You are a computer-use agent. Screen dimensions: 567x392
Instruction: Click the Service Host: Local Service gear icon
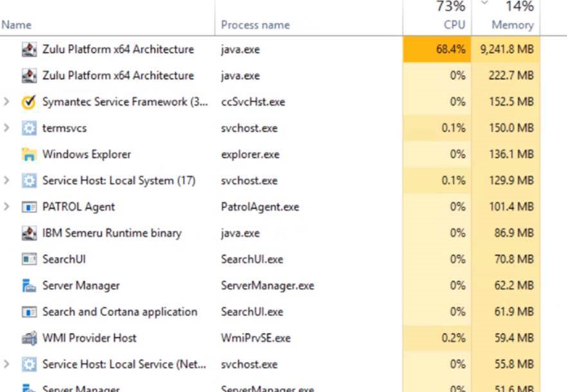pyautogui.click(x=29, y=364)
